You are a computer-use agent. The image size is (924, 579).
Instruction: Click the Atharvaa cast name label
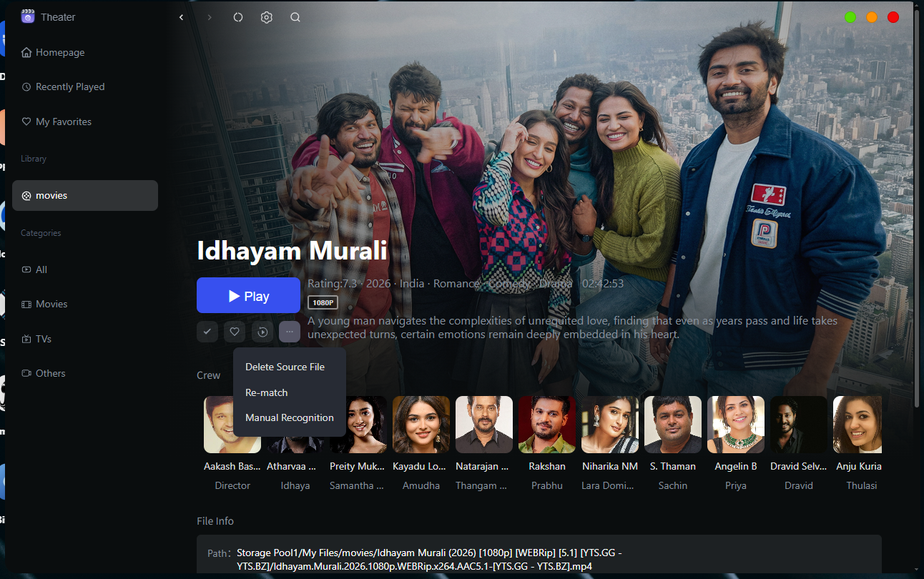point(291,466)
